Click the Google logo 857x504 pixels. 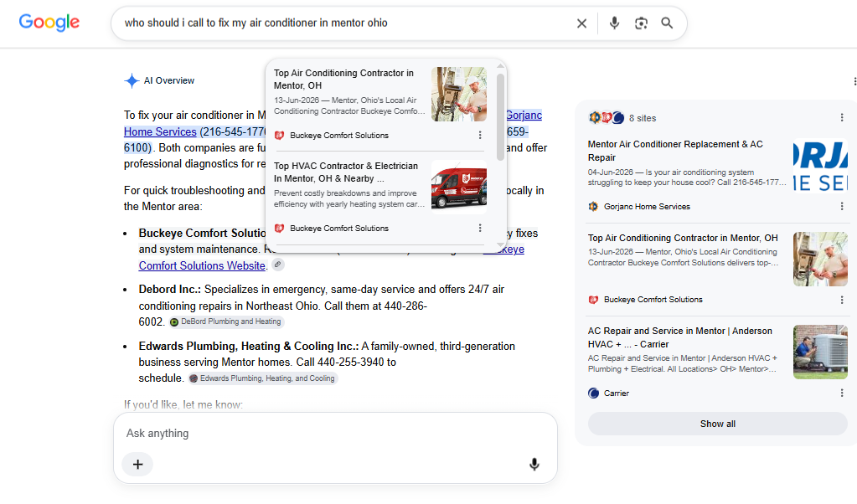49,23
